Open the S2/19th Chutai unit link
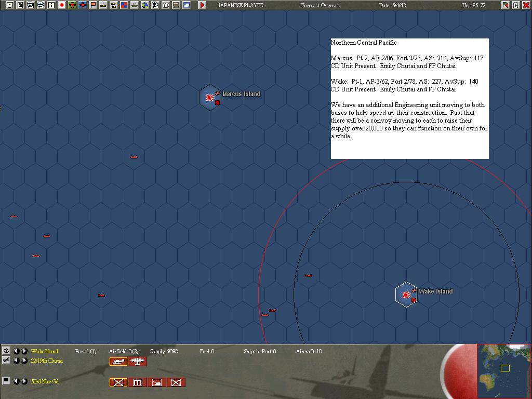The height and width of the screenshot is (399, 532). pos(47,361)
